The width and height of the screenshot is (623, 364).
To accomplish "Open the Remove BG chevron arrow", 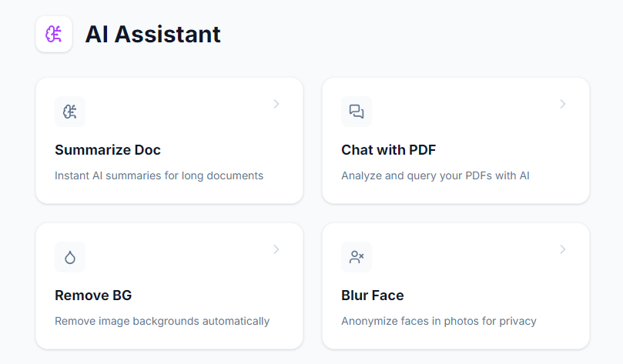I will (x=276, y=249).
